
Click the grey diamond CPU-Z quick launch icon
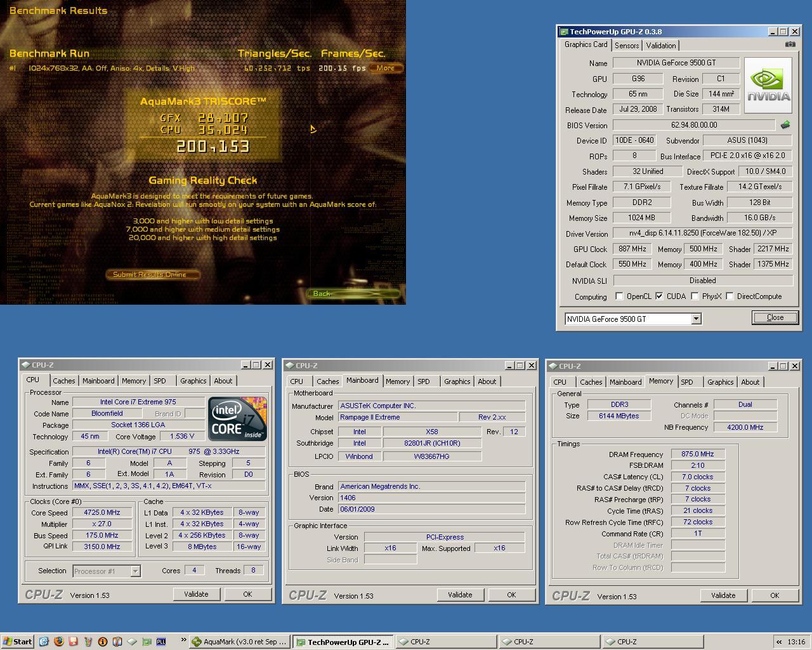[132, 642]
